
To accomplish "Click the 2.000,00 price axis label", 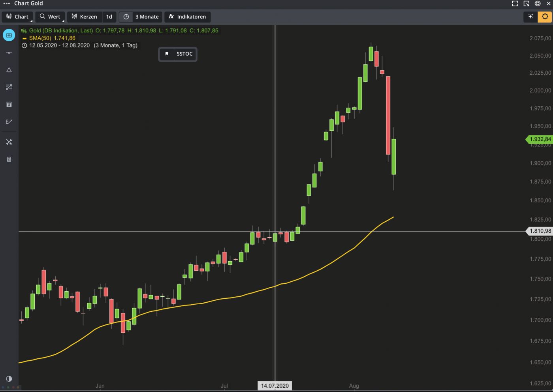I will pyautogui.click(x=540, y=90).
